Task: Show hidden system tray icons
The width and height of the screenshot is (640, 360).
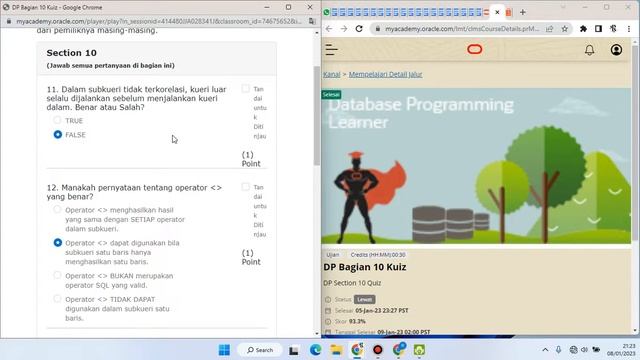Action: coord(545,350)
